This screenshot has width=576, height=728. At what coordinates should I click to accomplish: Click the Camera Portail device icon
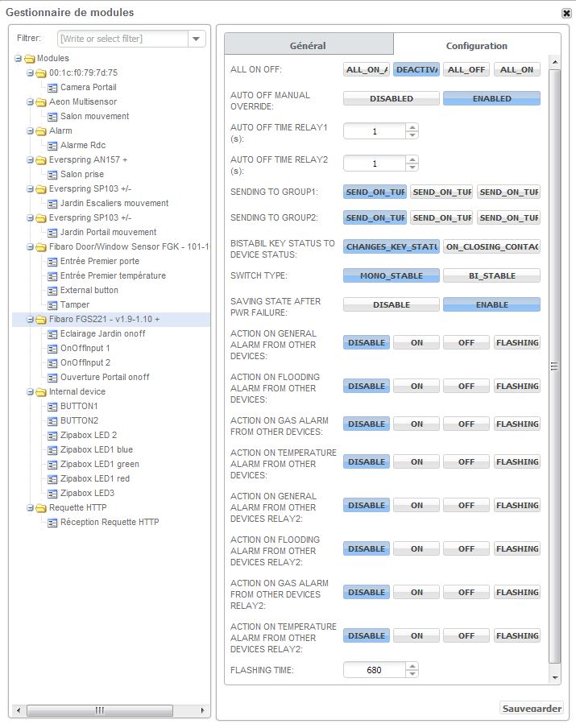click(53, 87)
